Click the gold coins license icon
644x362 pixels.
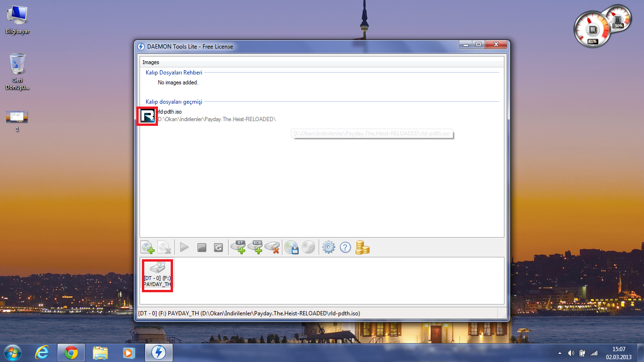(363, 247)
